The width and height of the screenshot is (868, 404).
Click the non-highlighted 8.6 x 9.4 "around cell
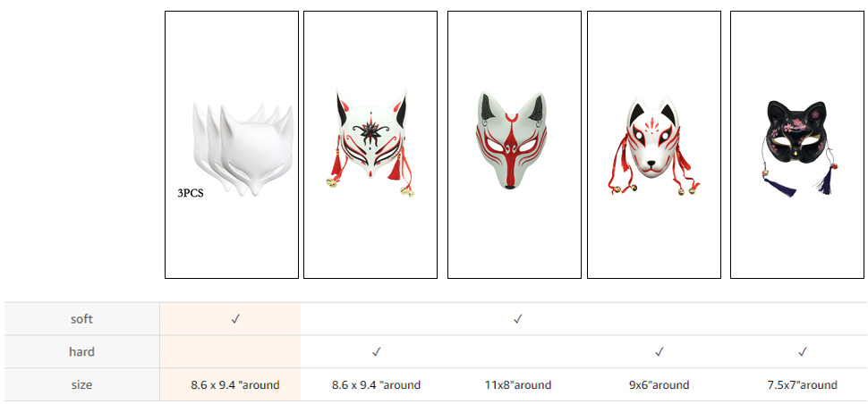377,384
